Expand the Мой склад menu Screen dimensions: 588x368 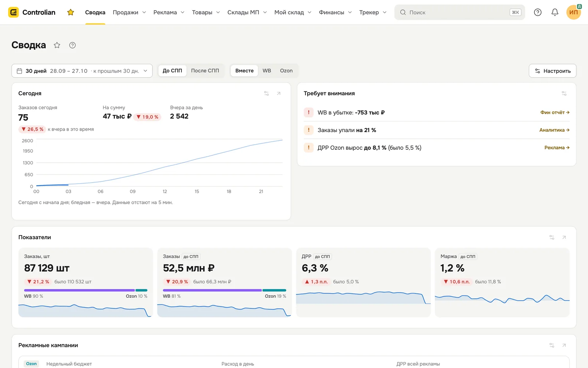click(293, 13)
